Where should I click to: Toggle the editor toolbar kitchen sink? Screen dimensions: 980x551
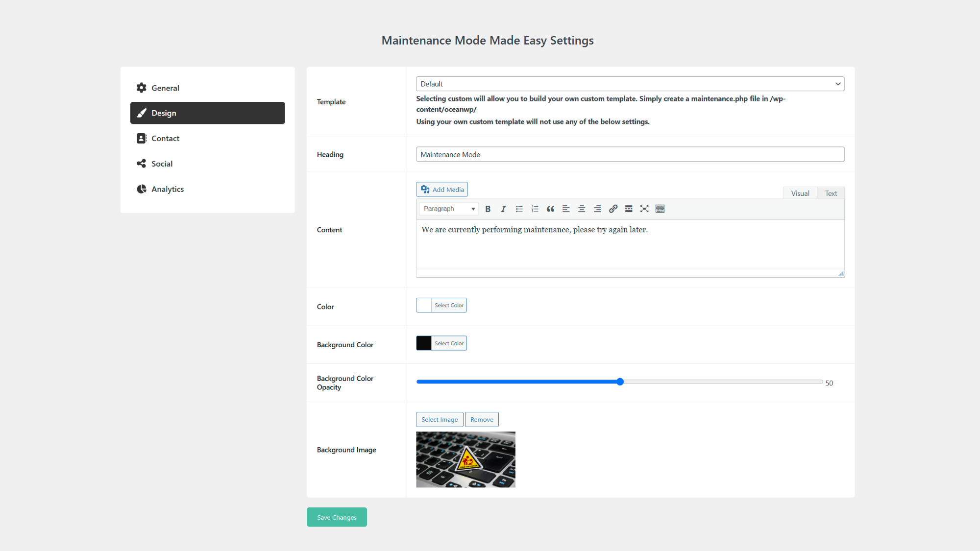[660, 209]
